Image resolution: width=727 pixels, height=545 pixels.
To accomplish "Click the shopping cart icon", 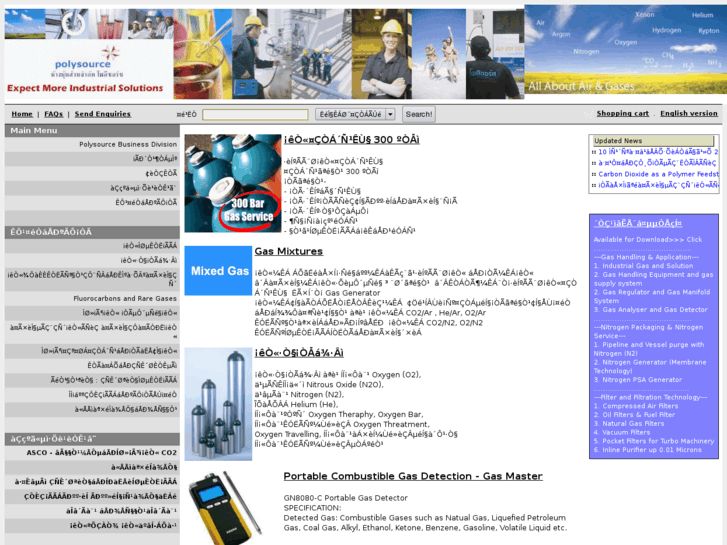I will coord(588,114).
